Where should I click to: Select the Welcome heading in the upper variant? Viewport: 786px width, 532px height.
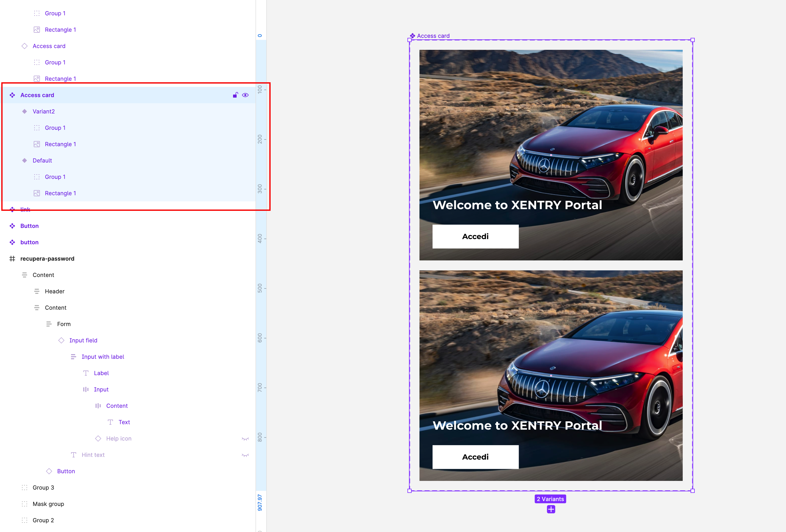[x=517, y=205]
